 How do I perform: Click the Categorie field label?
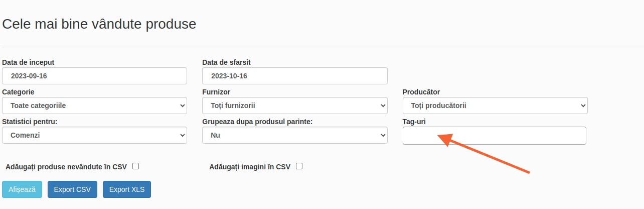(x=19, y=92)
